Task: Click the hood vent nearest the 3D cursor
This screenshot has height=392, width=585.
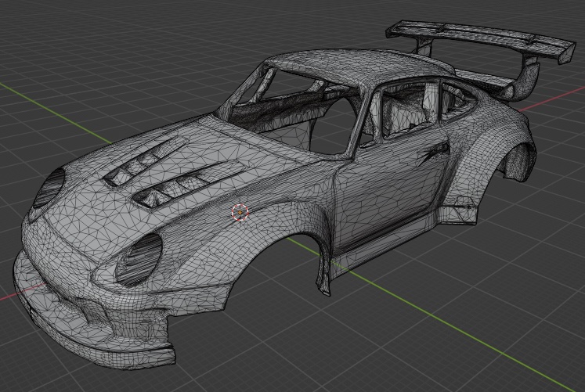Action: pos(186,185)
